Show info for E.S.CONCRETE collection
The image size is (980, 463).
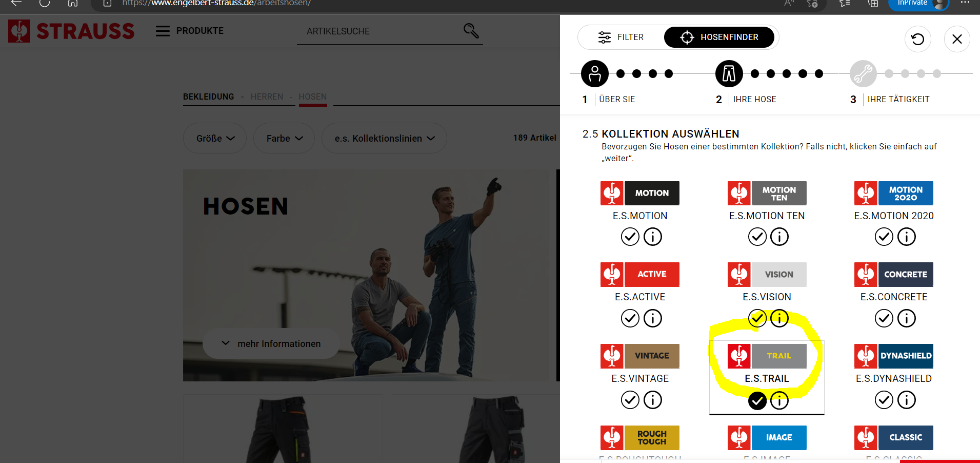tap(906, 318)
